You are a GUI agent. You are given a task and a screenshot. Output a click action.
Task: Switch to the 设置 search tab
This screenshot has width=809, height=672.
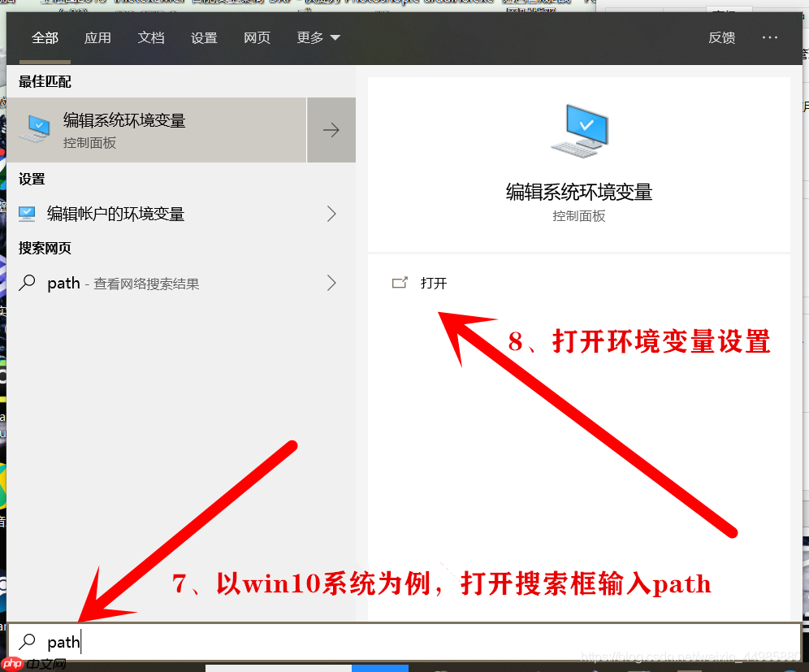204,37
